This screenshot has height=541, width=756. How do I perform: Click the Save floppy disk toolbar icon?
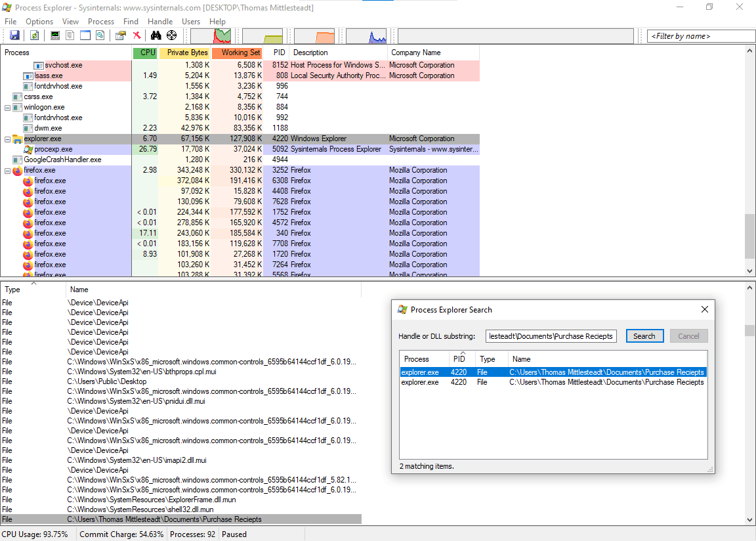14,35
